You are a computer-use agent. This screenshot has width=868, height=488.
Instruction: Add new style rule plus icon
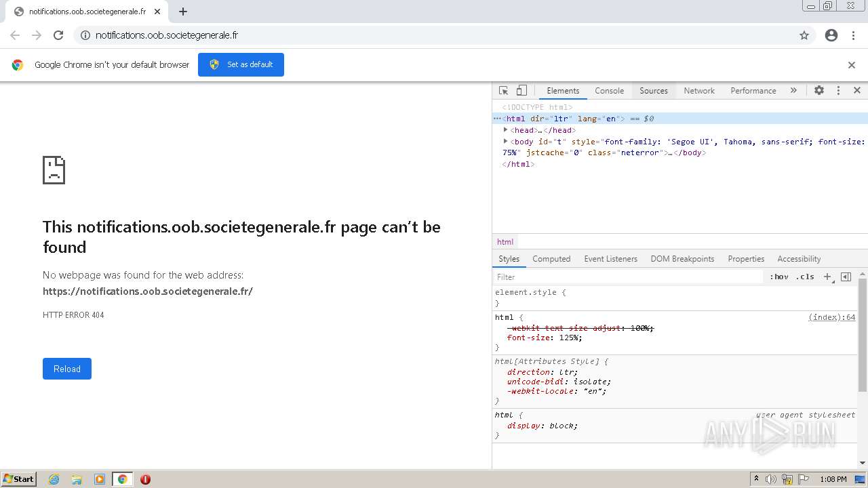point(827,277)
